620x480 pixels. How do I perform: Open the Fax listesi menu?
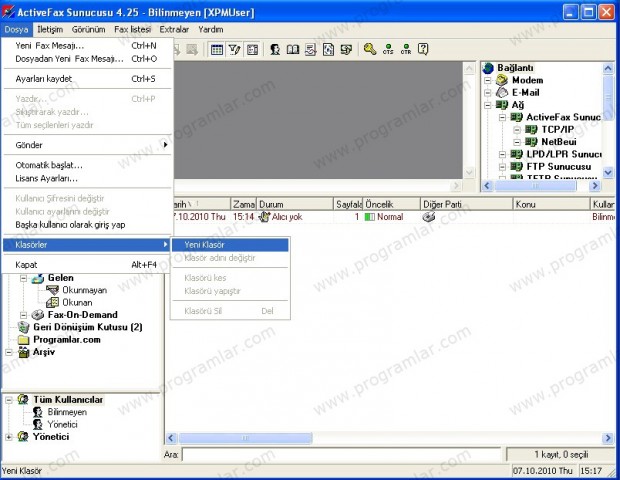pos(132,29)
